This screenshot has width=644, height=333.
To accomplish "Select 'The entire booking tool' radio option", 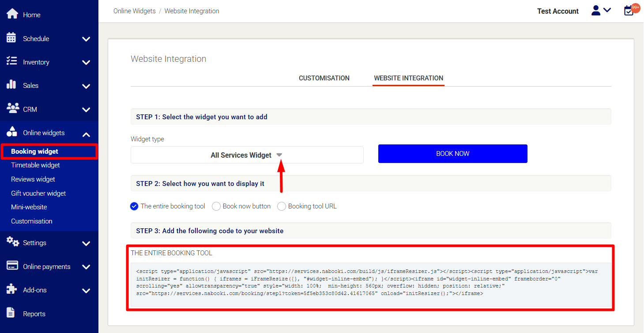I will pos(135,206).
